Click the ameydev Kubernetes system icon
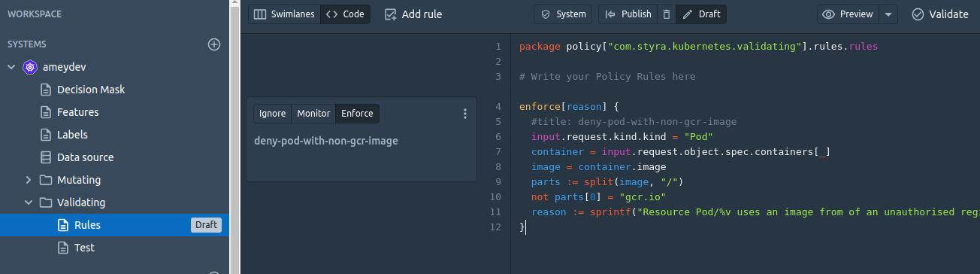Screen dimensions: 980x274 pos(30,67)
